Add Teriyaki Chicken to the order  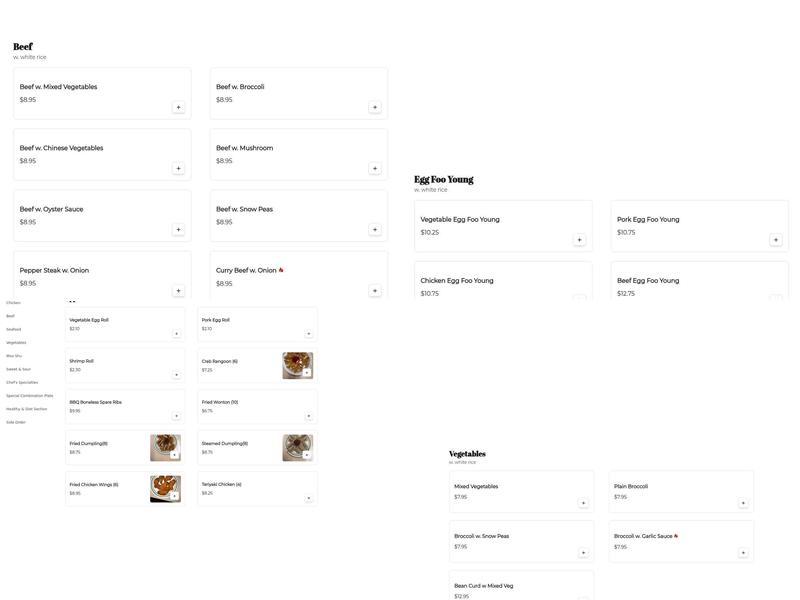(309, 498)
